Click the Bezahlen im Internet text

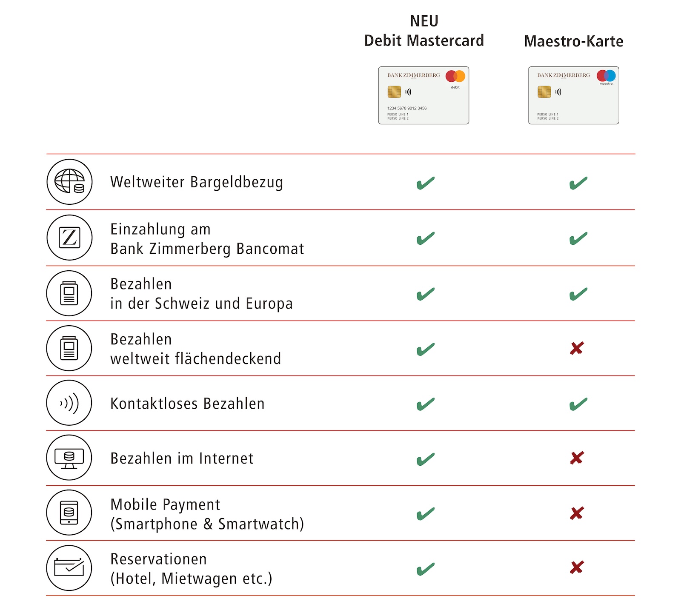tap(182, 458)
